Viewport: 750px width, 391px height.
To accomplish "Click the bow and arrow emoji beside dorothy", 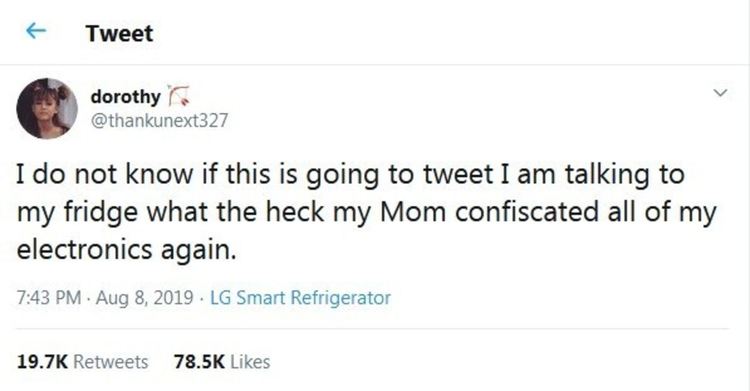I will coord(178,95).
